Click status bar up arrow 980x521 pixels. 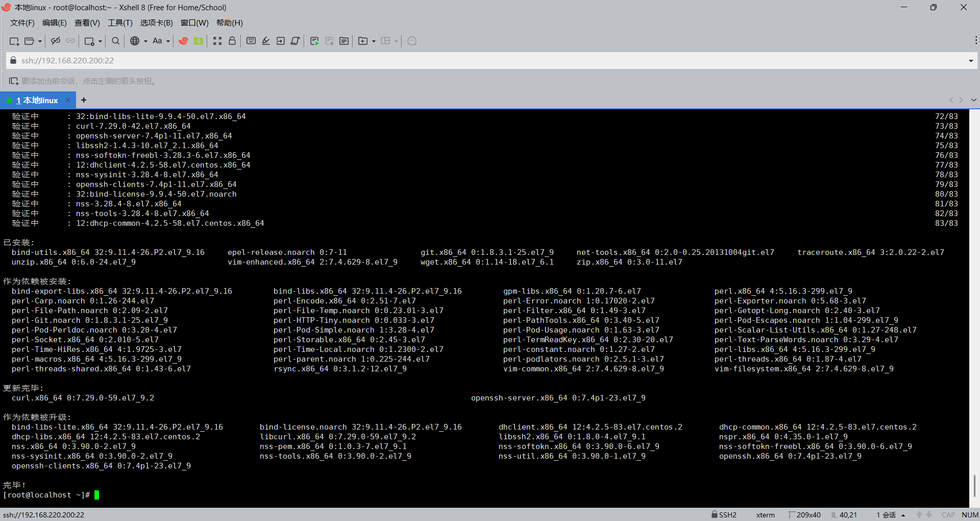(919, 515)
